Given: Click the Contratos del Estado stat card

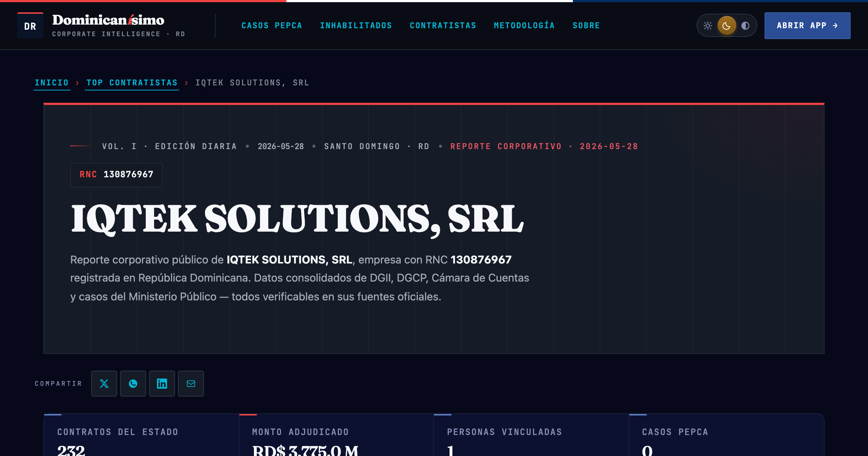Looking at the screenshot, I should point(141,435).
